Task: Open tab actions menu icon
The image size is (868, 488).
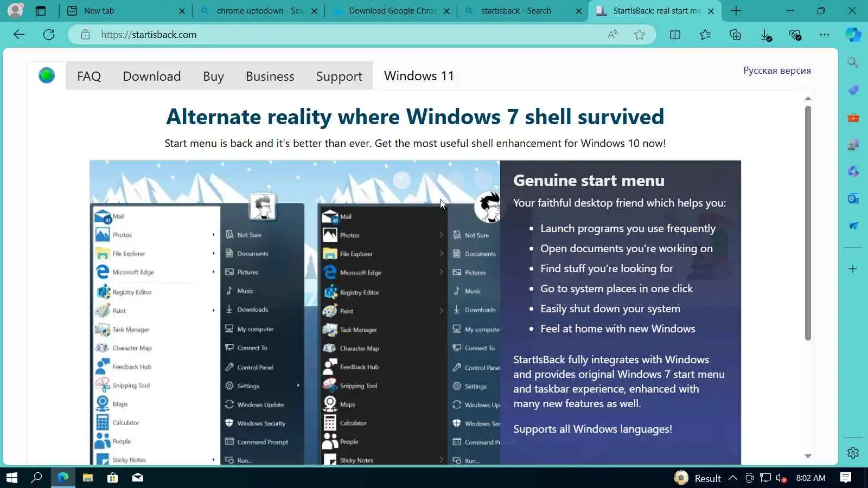Action: click(41, 10)
